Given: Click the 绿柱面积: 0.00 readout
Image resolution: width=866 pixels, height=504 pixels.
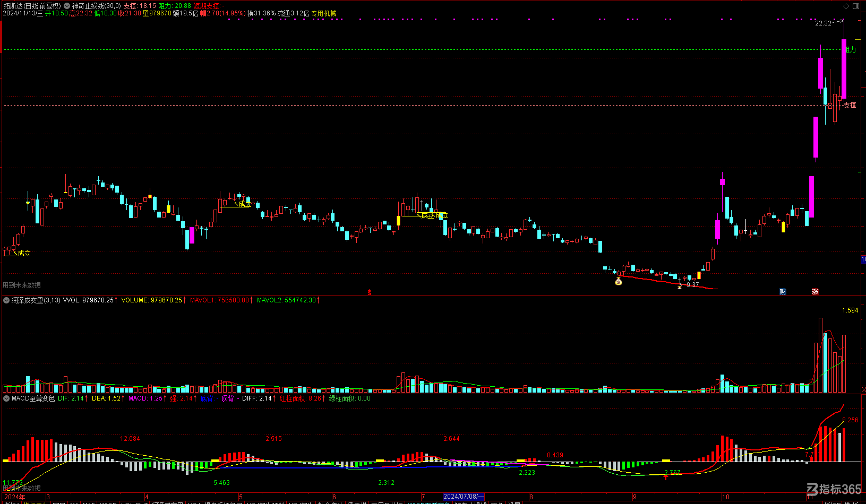Looking at the screenshot, I should [350, 398].
